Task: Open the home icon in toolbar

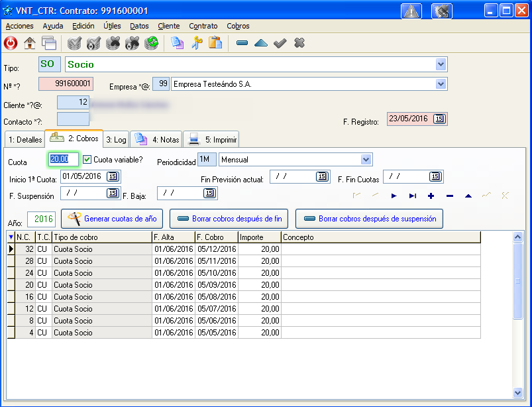Action: [30, 43]
